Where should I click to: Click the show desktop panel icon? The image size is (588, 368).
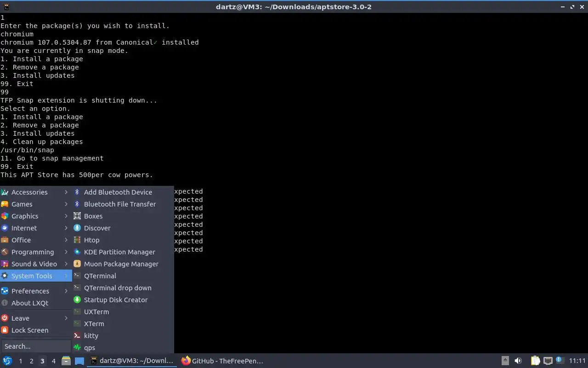click(79, 361)
